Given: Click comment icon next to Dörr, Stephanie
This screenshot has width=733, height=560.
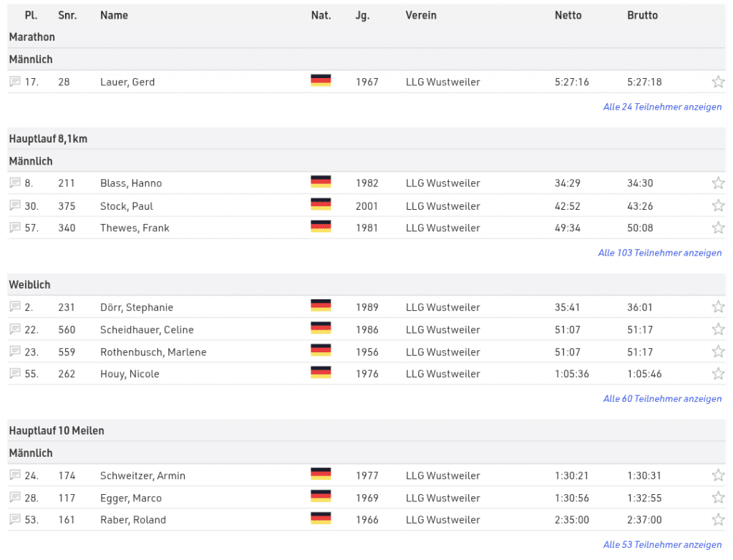Looking at the screenshot, I should [15, 307].
